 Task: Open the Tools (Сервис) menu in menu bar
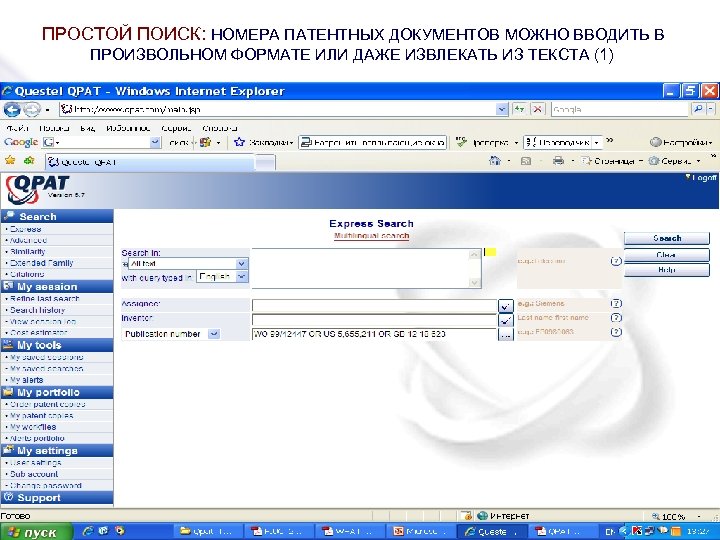click(x=176, y=128)
